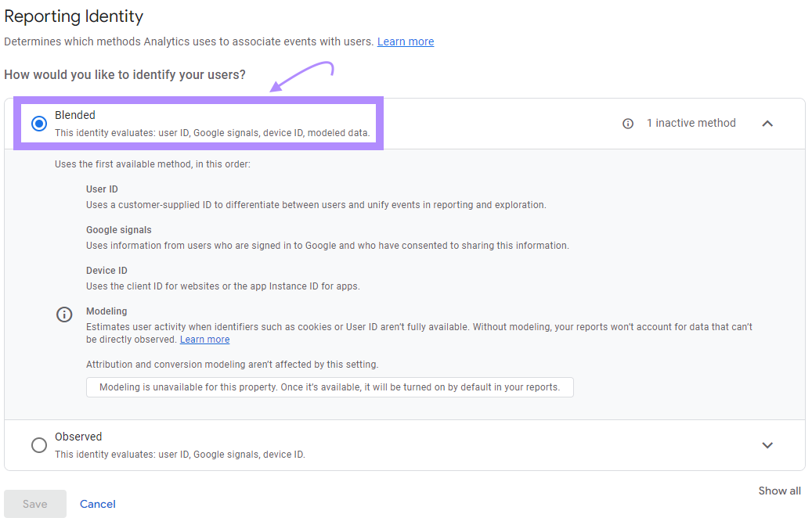812x525 pixels.
Task: Click the upward chevron icon on the Blended row
Action: pos(768,123)
